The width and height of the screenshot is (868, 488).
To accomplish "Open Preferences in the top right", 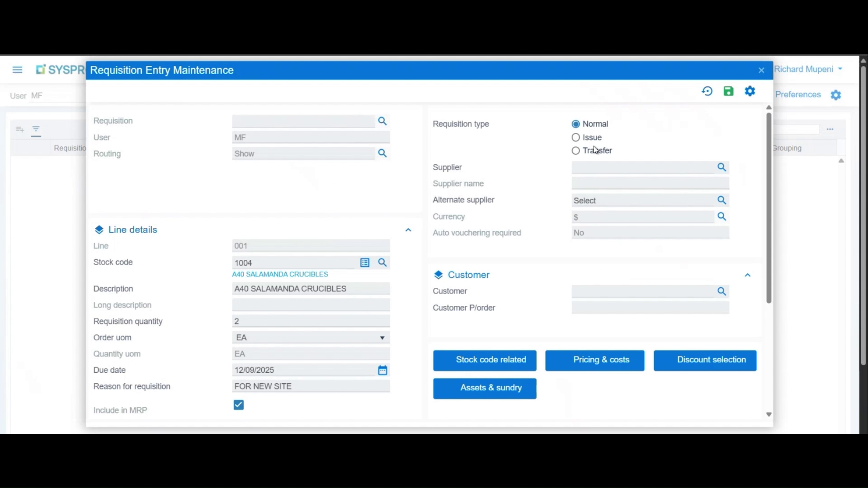I will point(797,94).
